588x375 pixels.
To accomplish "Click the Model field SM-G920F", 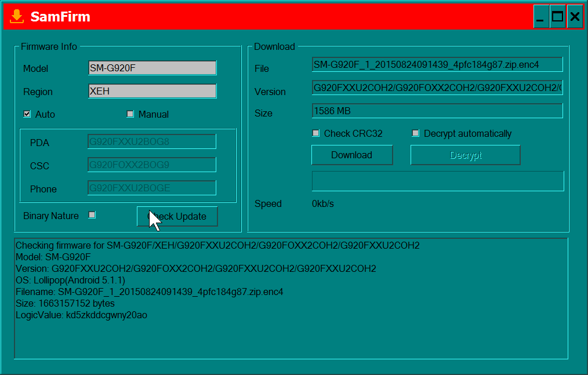I will click(x=153, y=68).
